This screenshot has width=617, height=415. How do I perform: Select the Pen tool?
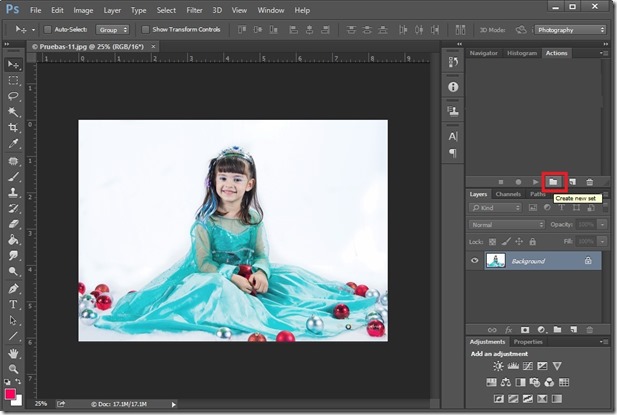click(13, 288)
